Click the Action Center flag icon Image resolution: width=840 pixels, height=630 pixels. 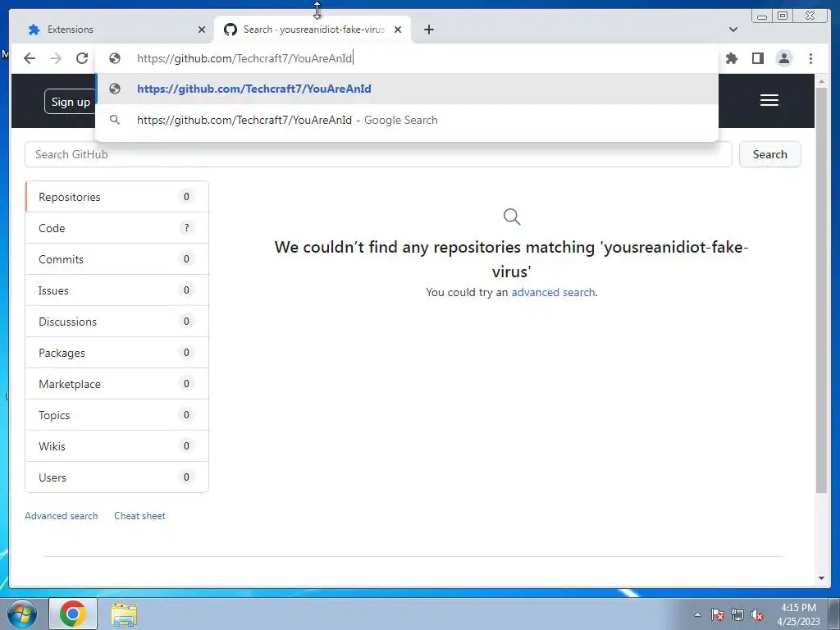[x=718, y=615]
